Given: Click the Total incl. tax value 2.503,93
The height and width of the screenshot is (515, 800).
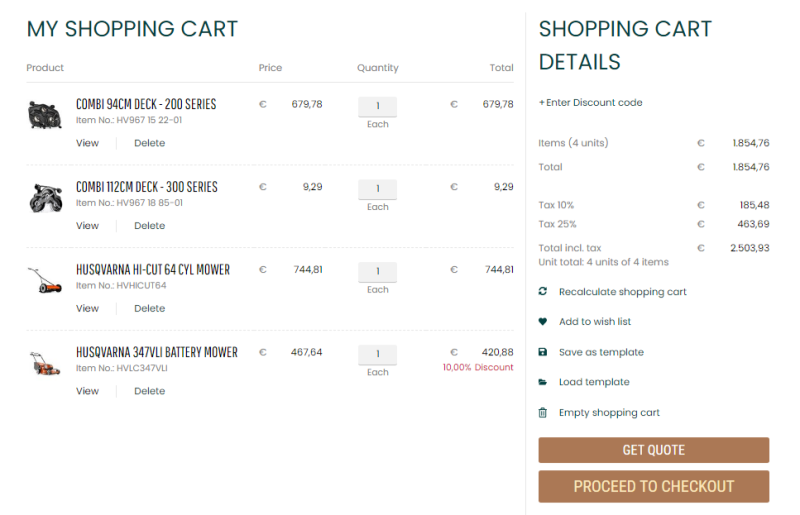Looking at the screenshot, I should point(749,248).
